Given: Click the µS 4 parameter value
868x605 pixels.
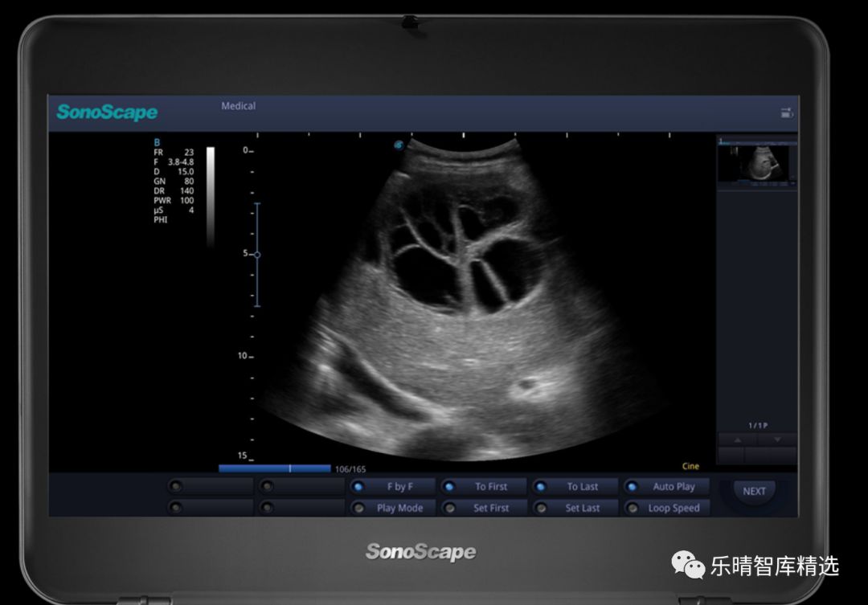Looking at the screenshot, I should [x=174, y=211].
